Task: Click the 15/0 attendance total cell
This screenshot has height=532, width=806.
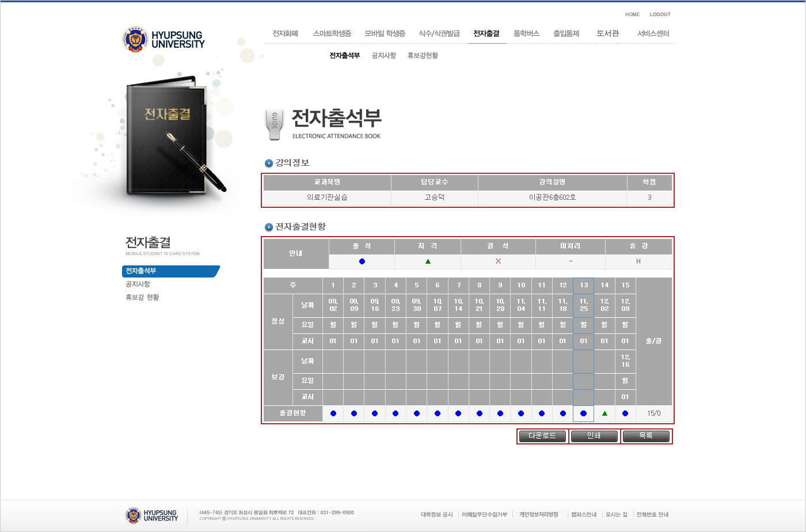Action: [x=654, y=413]
